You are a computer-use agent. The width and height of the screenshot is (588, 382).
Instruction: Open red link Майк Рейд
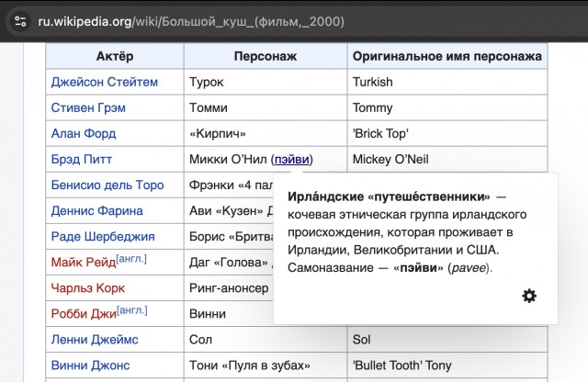(x=84, y=262)
